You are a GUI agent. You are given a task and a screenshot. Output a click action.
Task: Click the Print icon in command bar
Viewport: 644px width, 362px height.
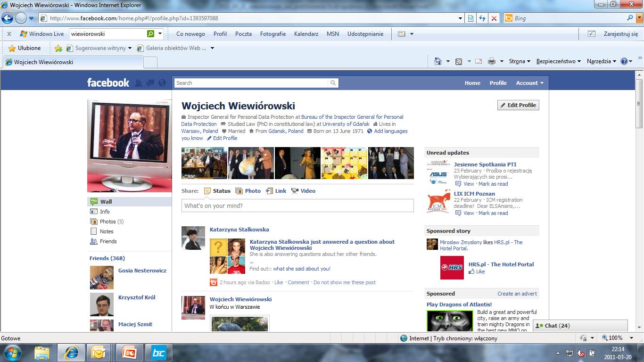pos(492,61)
